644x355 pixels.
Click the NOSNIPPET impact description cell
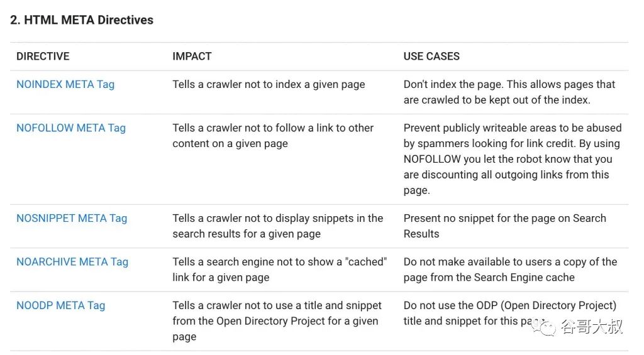point(277,226)
